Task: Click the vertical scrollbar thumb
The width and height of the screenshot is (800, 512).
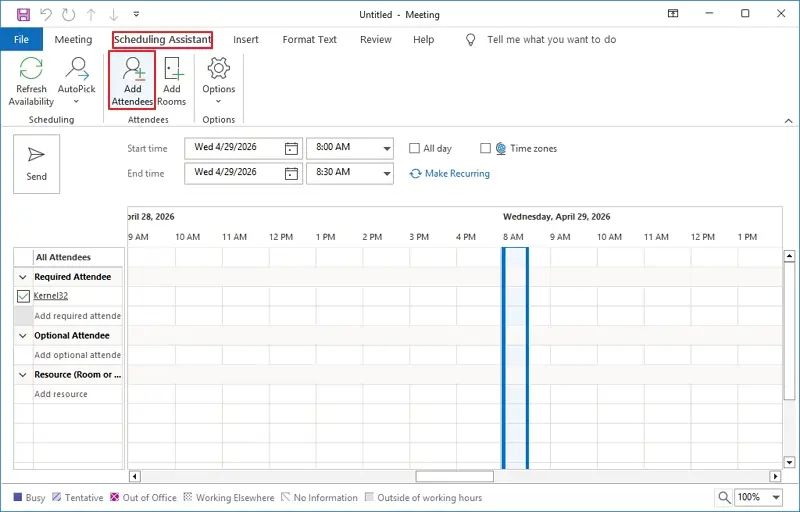Action: click(789, 331)
